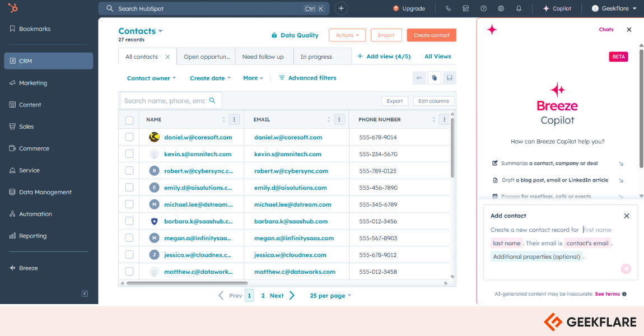Click the table horizontal scrollbar

(x=187, y=283)
